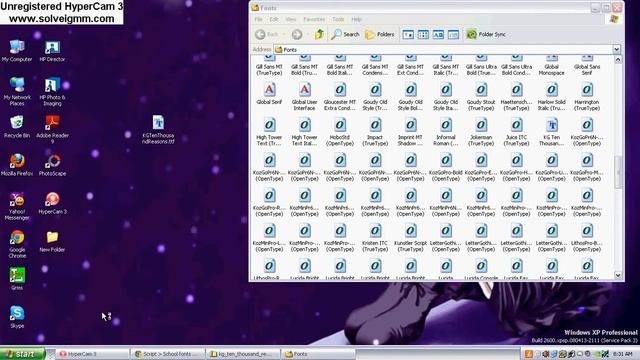The height and width of the screenshot is (360, 640).
Task: Select My Network Places icon
Action: coord(17,91)
